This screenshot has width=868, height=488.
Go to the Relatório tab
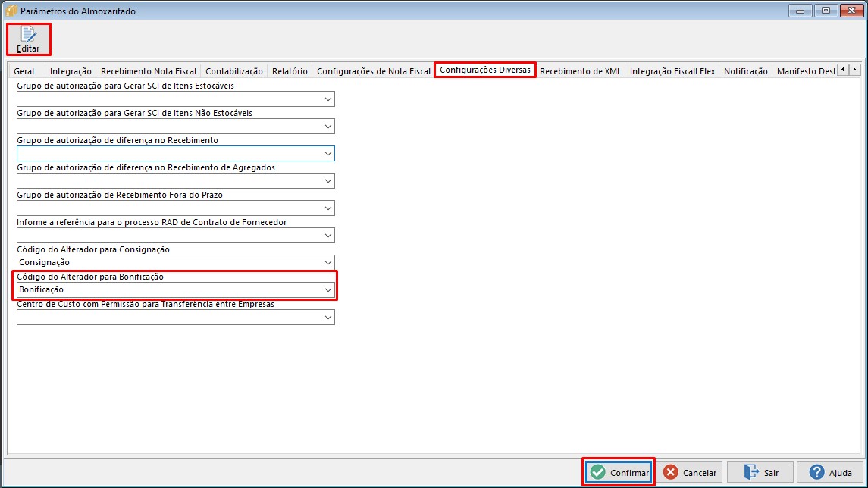click(290, 70)
